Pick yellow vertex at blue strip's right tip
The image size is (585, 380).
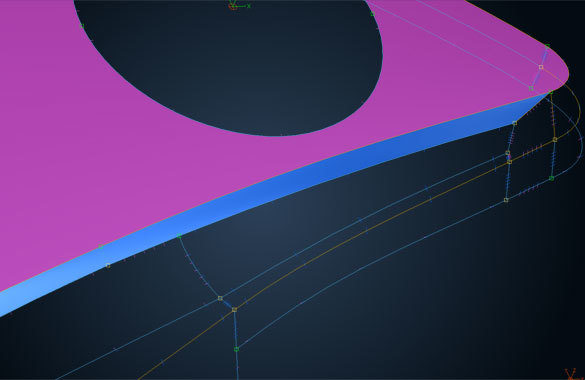(x=514, y=123)
